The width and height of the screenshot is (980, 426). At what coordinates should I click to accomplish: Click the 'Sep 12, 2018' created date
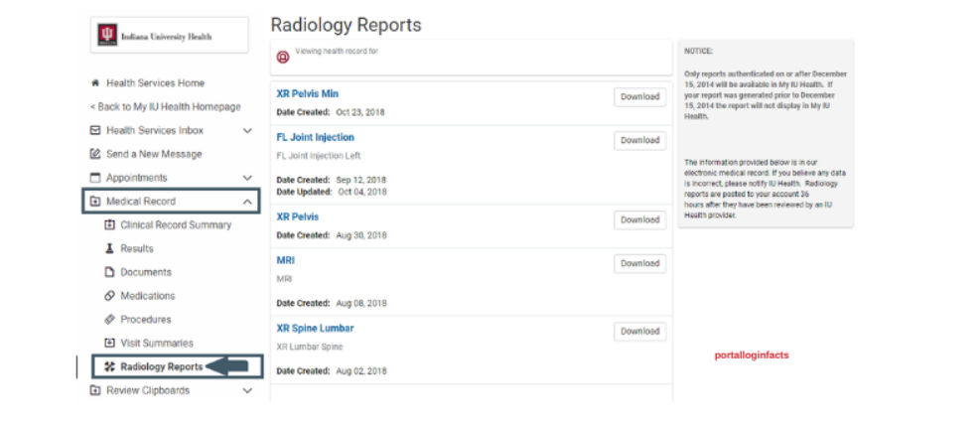pyautogui.click(x=360, y=180)
